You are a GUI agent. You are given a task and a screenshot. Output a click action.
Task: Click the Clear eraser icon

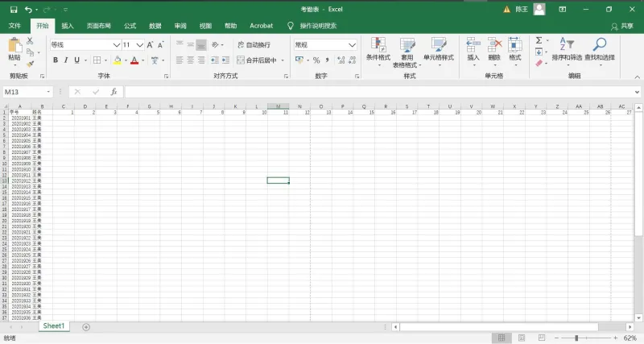[539, 64]
